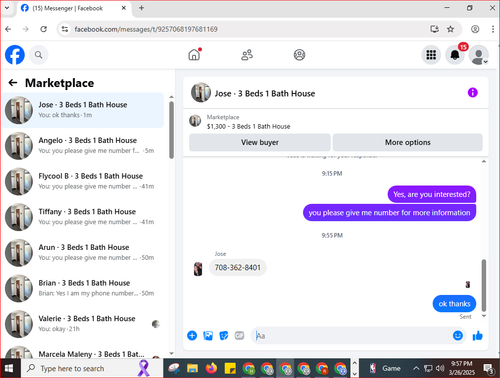Click 'you please give me number' message bubble

[389, 212]
